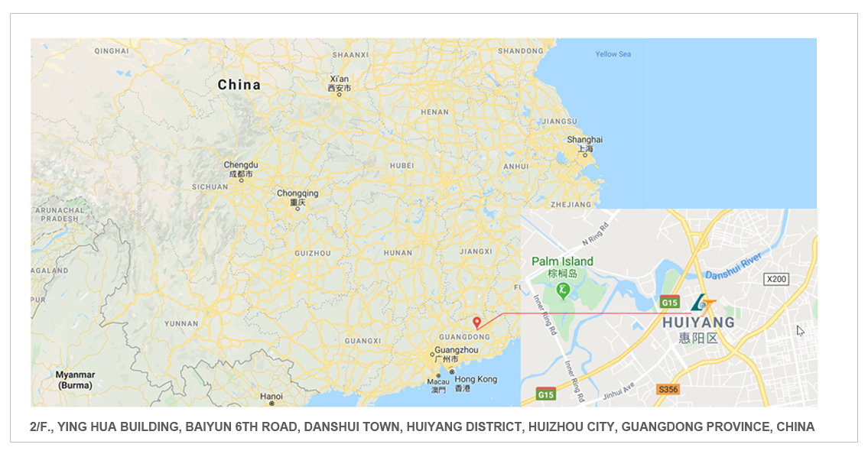The width and height of the screenshot is (868, 454).
Task: Click the ZHEJIANG province label
Action: [x=571, y=205]
